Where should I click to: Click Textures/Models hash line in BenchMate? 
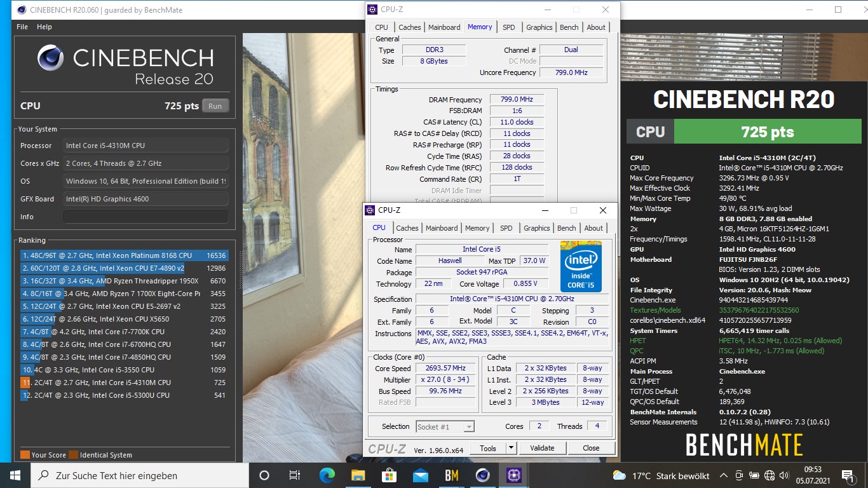714,310
